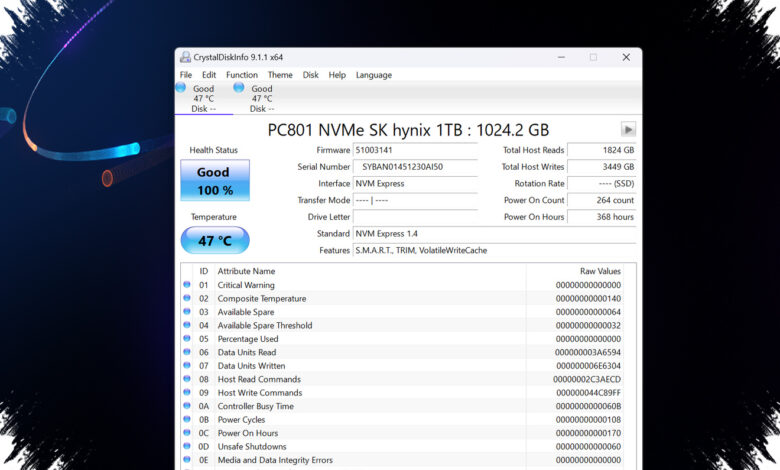This screenshot has width=780, height=470.
Task: Click the status dot for Host Read Commands
Action: pyautogui.click(x=187, y=378)
